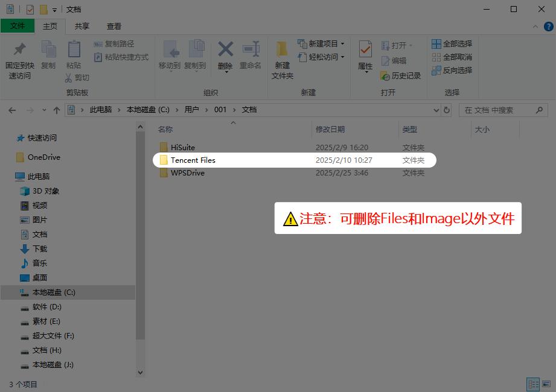Viewport: 556px width, 392px height.
Task: Open the 文件 menu tab
Action: coord(18,27)
